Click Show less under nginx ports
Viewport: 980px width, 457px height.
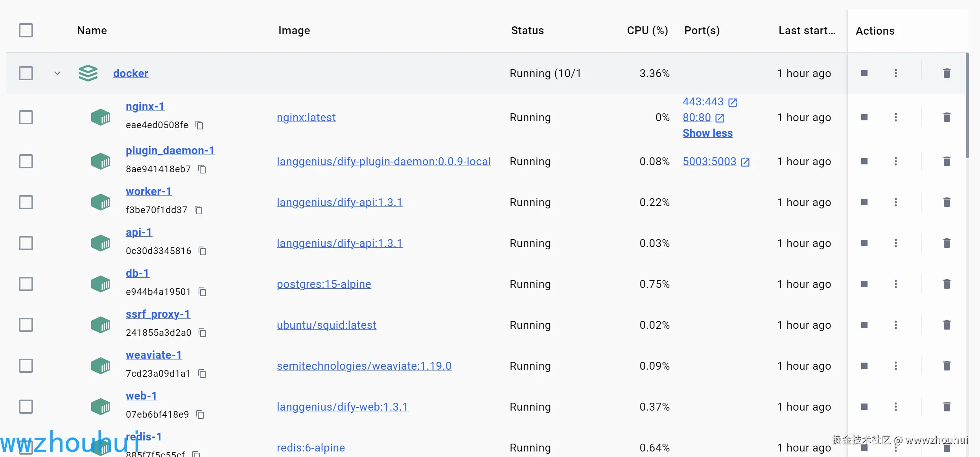coord(707,133)
